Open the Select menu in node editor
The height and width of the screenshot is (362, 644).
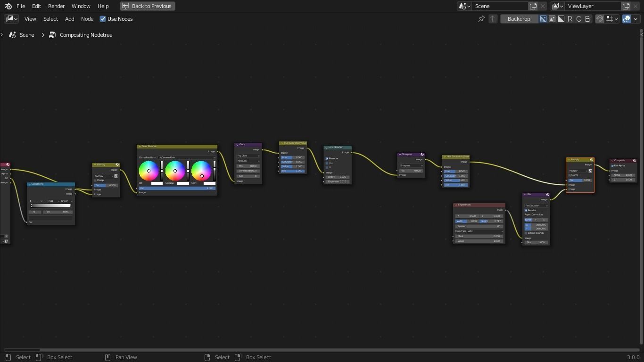tap(50, 19)
